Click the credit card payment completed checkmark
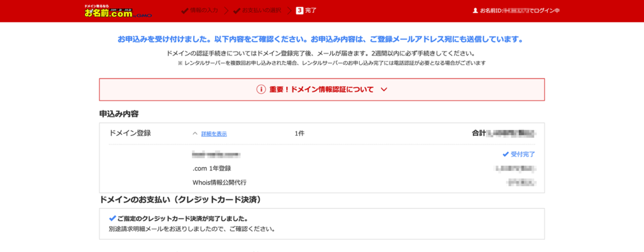This screenshot has height=252, width=644. point(113,219)
